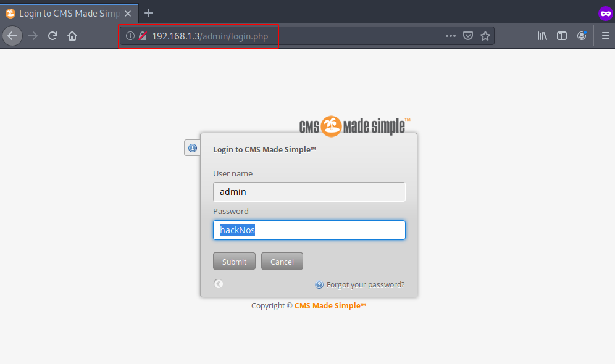Follow the CMS Made Simple copyright link
Screen dimensions: 615x364
coord(330,306)
